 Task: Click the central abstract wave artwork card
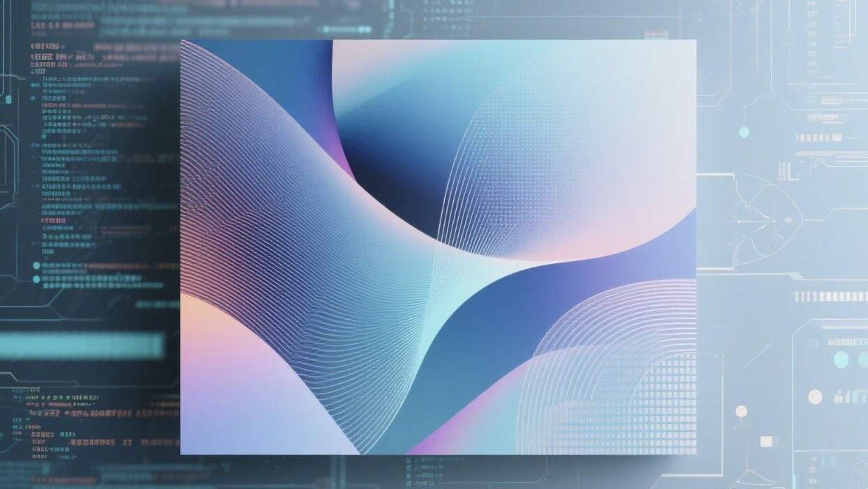pyautogui.click(x=438, y=247)
